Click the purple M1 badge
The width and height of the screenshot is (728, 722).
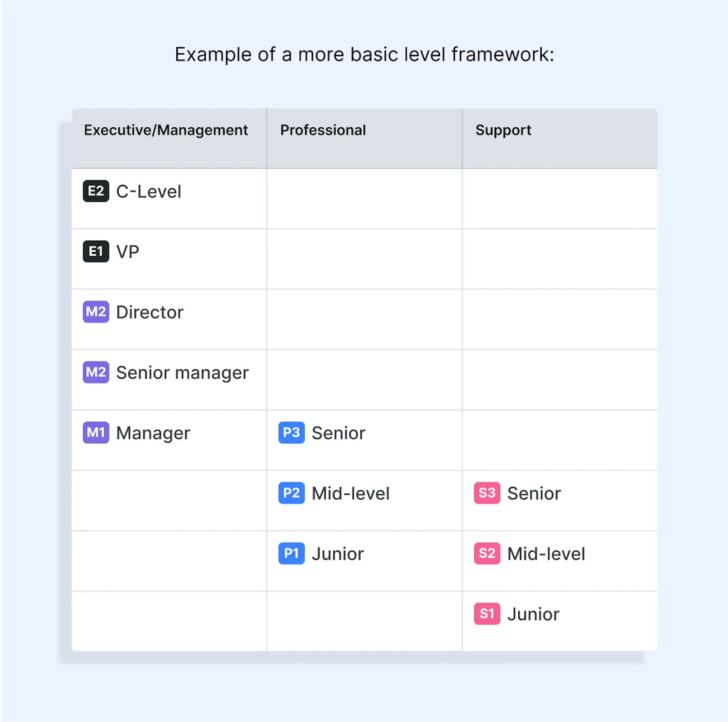(x=96, y=433)
